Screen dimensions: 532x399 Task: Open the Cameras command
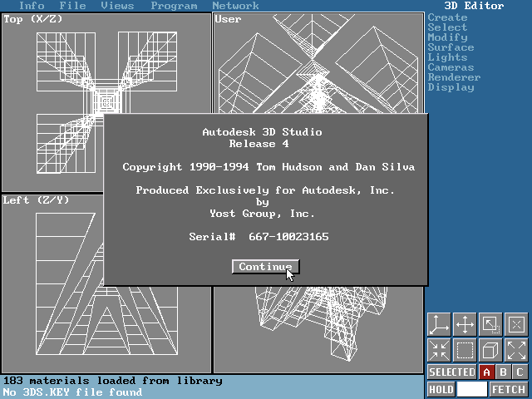click(451, 67)
